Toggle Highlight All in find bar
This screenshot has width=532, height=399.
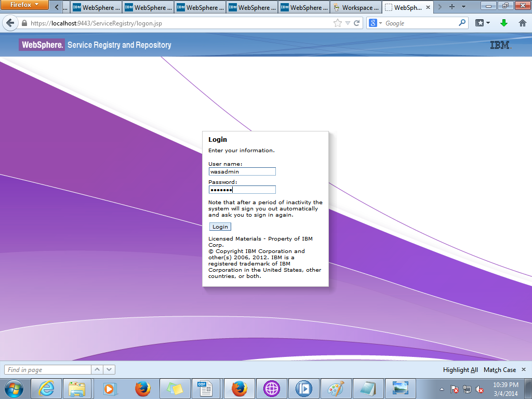(x=460, y=370)
